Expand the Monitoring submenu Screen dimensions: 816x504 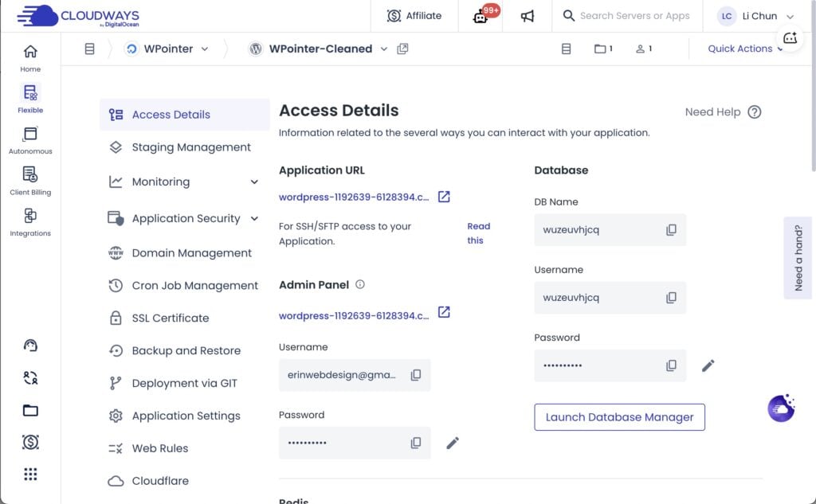tap(254, 182)
